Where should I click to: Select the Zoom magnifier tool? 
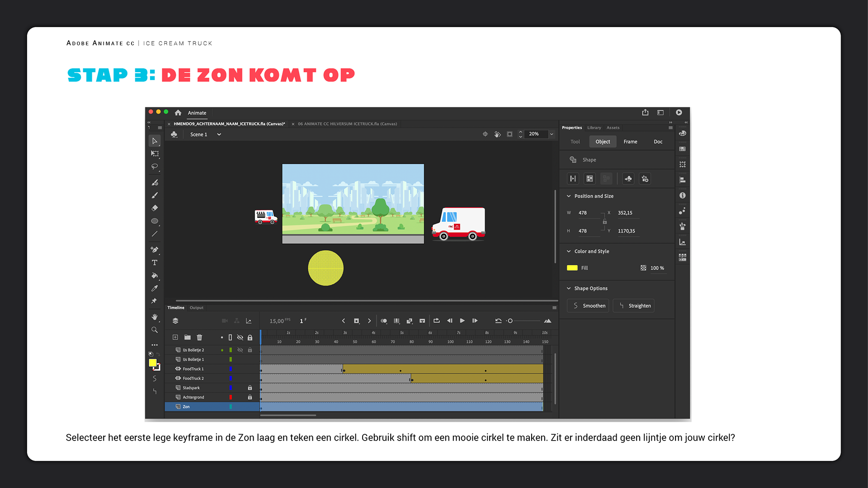(155, 330)
